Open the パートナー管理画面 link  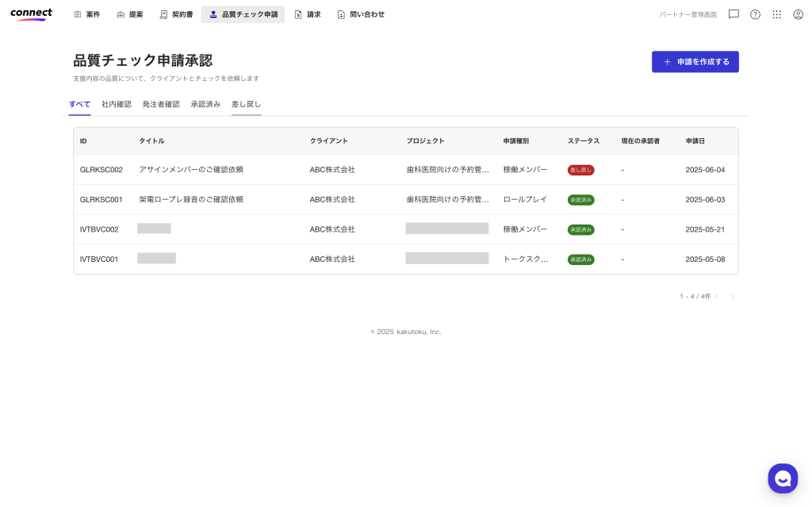coord(688,14)
